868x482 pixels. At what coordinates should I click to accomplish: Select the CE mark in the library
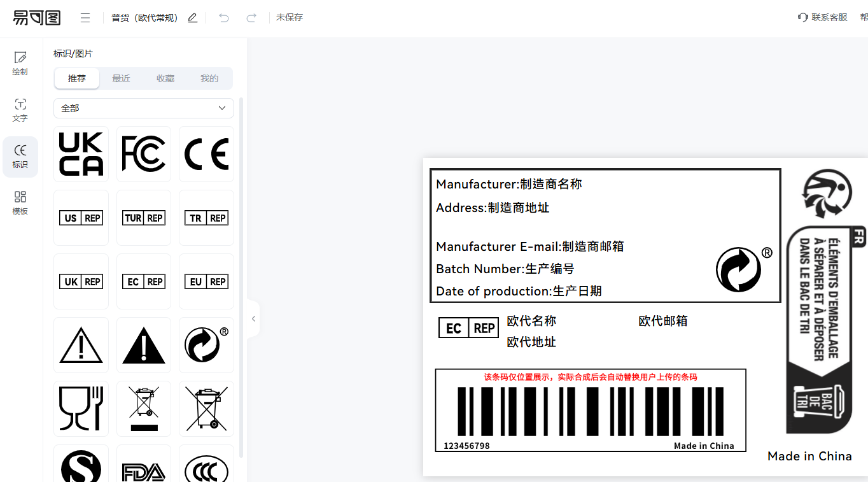[206, 154]
